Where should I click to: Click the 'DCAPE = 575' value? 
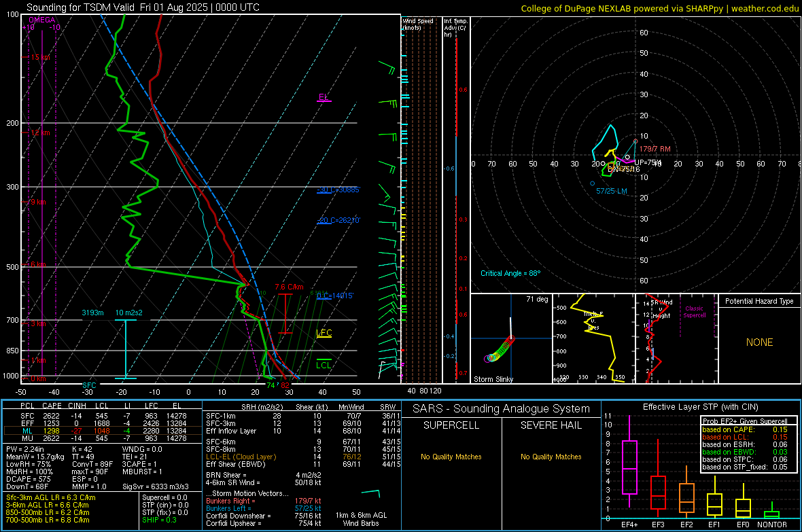coord(28,479)
